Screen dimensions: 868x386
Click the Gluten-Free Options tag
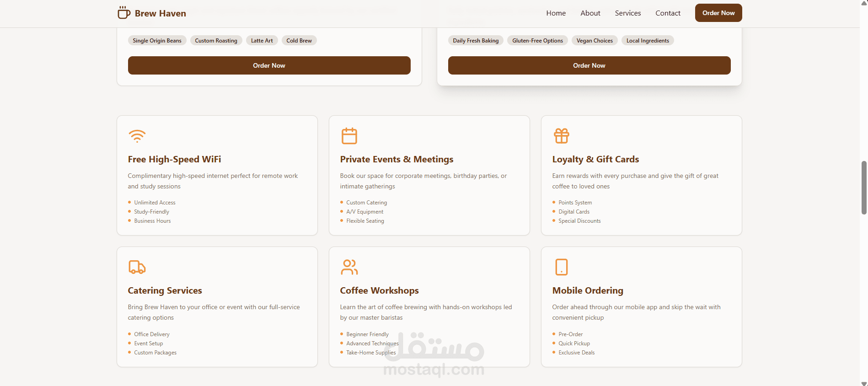click(537, 41)
